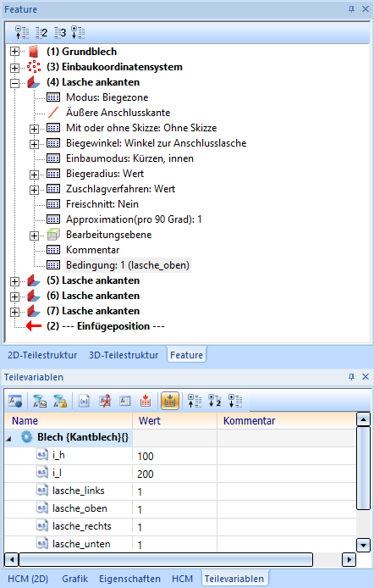
Task: Expand the Zuschlagverfahren: Wert entry
Action: [x=34, y=190]
